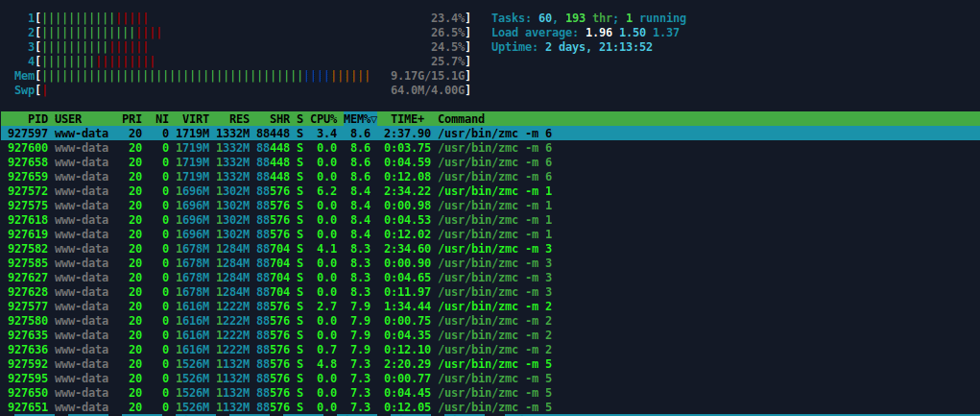Sort by RES column header
This screenshot has height=416, width=980.
pyautogui.click(x=239, y=119)
